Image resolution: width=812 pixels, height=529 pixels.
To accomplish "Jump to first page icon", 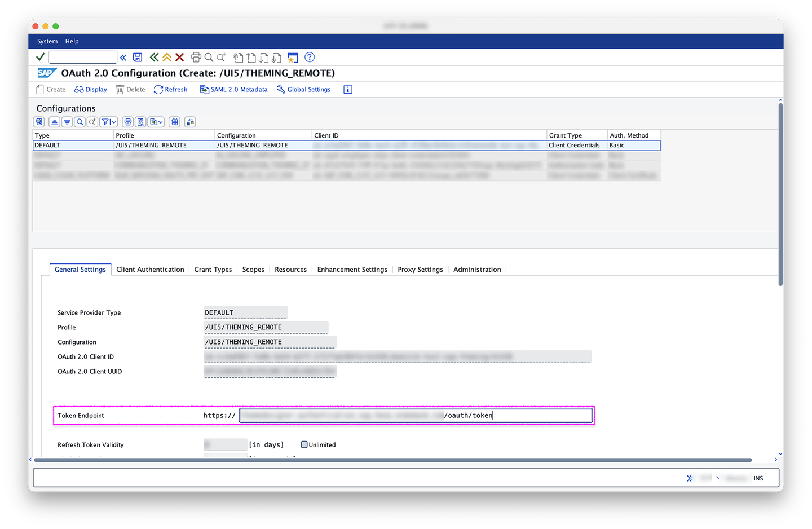I will click(x=239, y=58).
